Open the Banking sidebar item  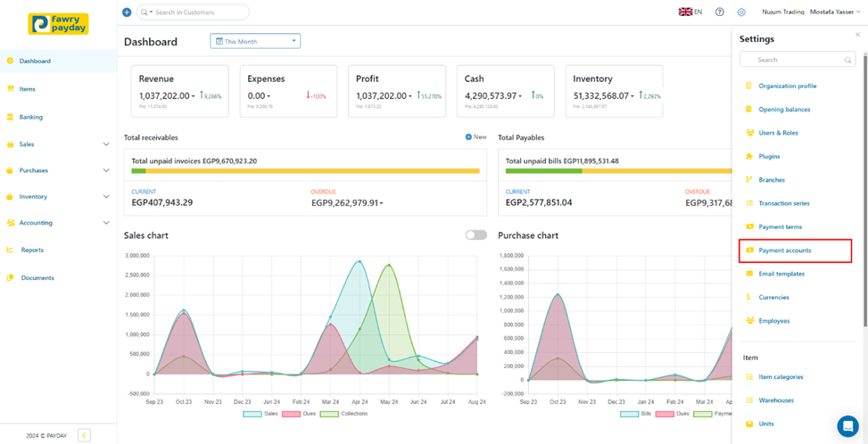tap(31, 117)
